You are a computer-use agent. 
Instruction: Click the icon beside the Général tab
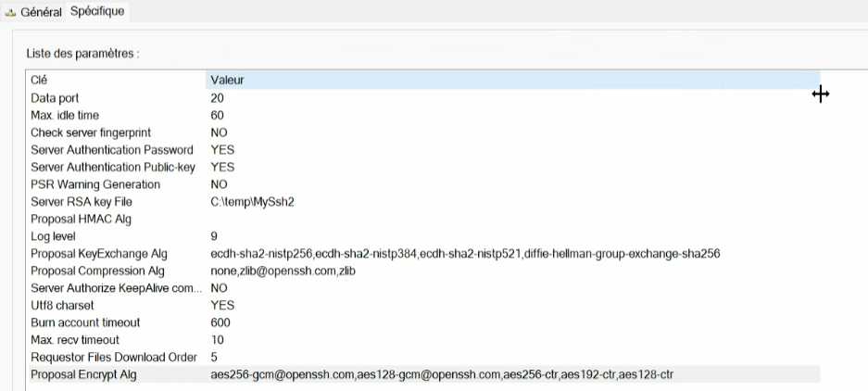(x=9, y=12)
